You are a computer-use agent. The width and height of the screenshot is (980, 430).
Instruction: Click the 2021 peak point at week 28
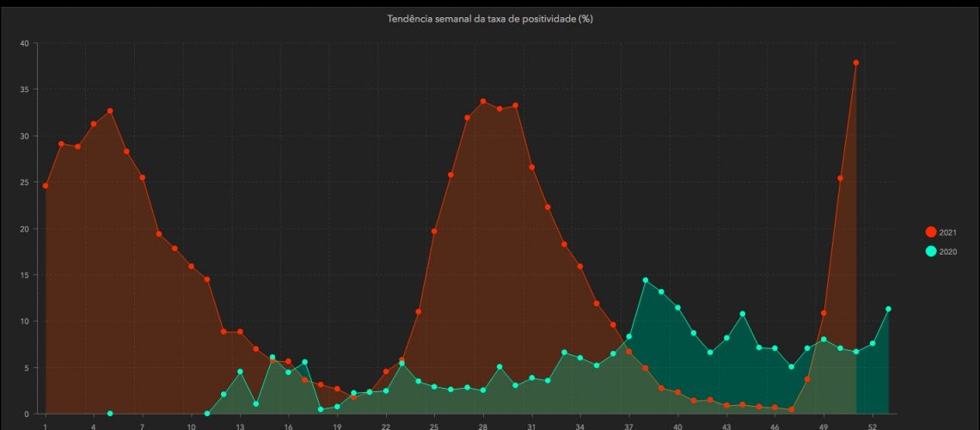pos(483,101)
